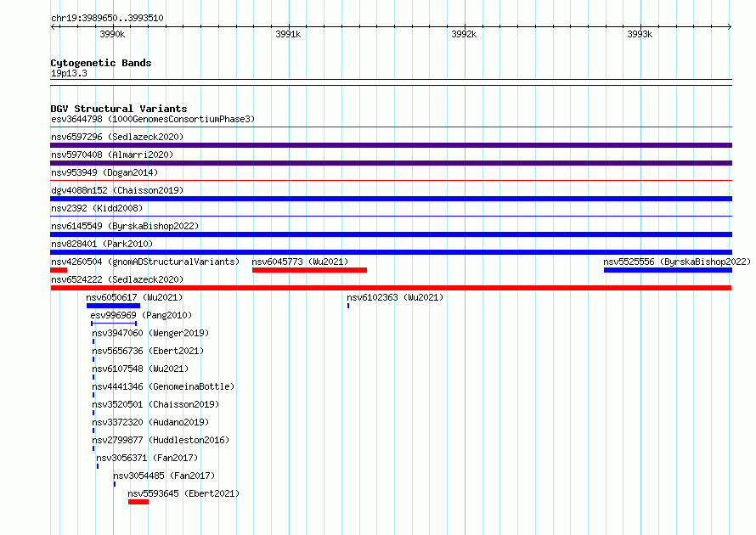Screen dimensions: 756x535
Task: Select the 19p13.3 band label
Action: (x=69, y=73)
